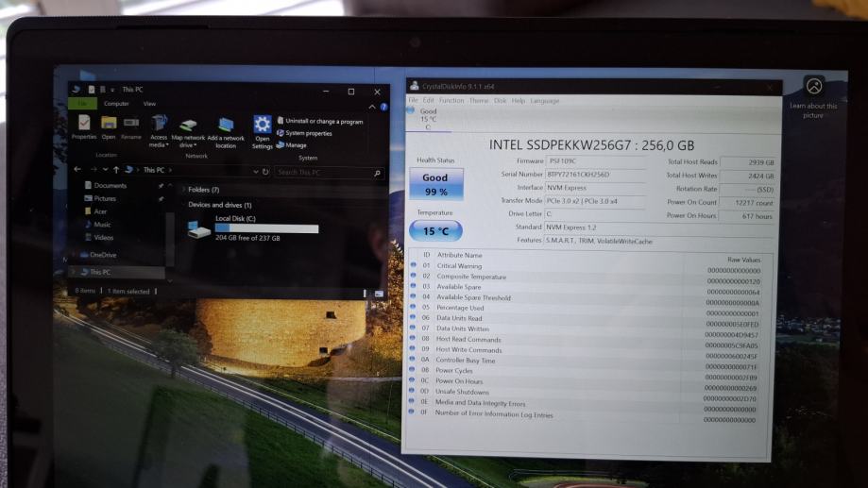Click the Good 99 % health status button
Image resolution: width=868 pixels, height=488 pixels.
[x=436, y=184]
